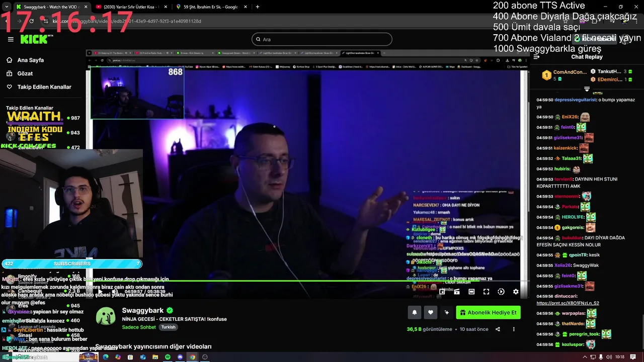
Task: Toggle theater mode in the player
Action: pyautogui.click(x=471, y=292)
